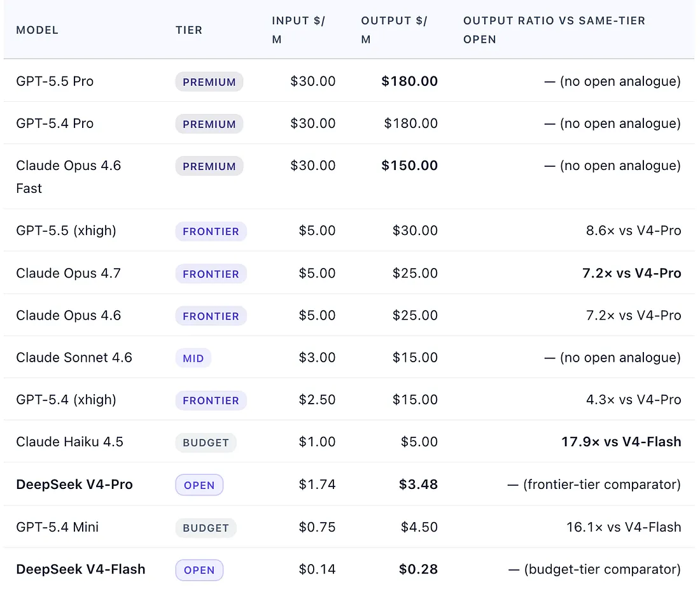This screenshot has width=700, height=594.
Task: Click the BUDGET badge for Claude Haiku 4.5
Action: [x=206, y=442]
